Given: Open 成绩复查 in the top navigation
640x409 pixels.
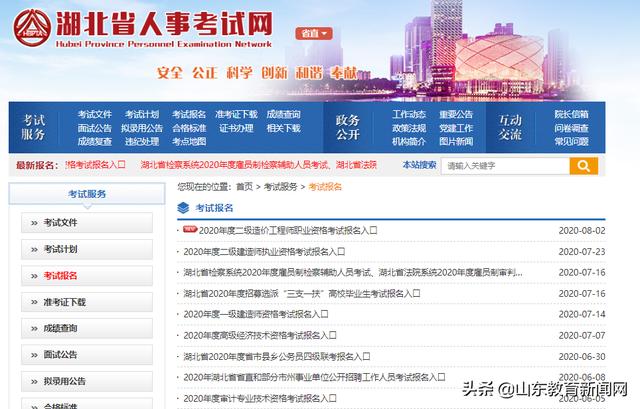Looking at the screenshot, I should point(94,142).
